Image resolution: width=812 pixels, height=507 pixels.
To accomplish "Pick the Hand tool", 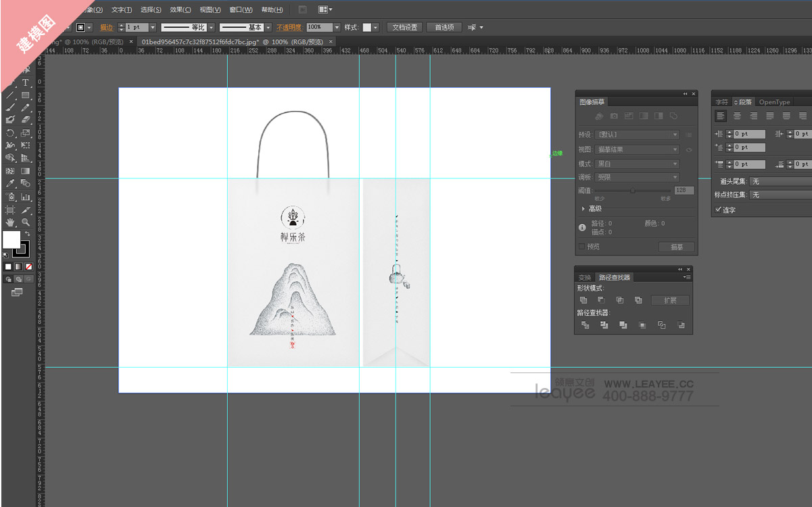I will [x=10, y=222].
